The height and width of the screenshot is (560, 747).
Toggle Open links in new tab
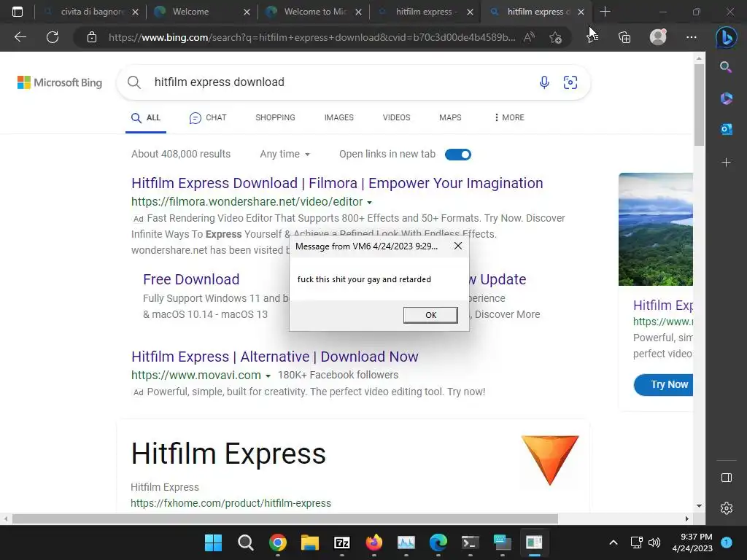458,155
